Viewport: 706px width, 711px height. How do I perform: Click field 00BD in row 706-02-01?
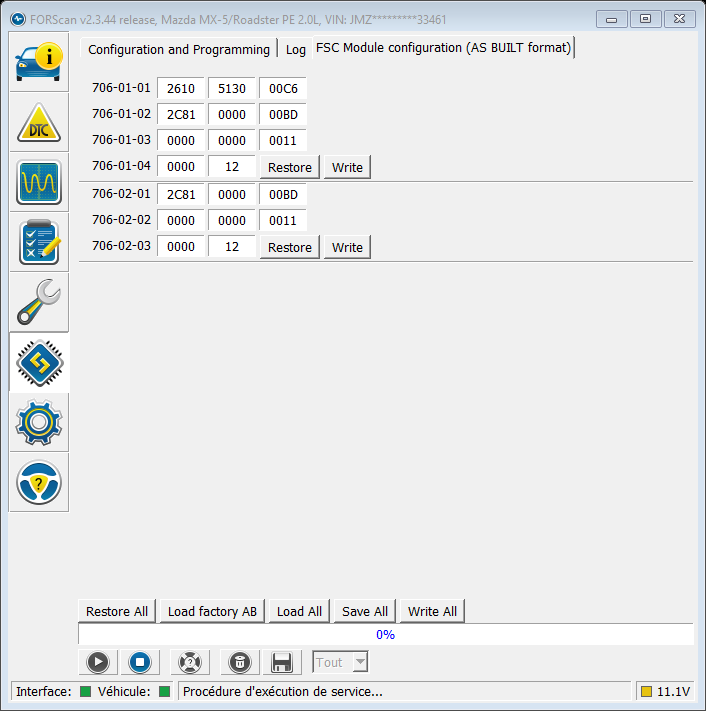point(283,194)
